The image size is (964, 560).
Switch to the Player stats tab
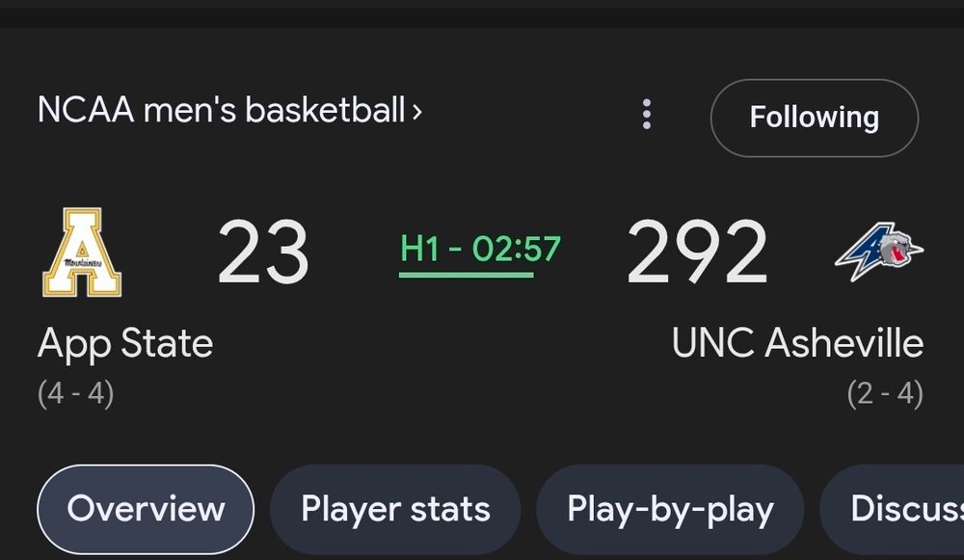pos(394,508)
